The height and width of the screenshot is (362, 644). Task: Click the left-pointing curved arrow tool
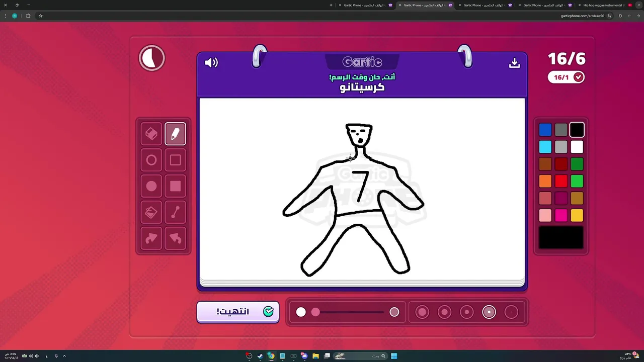(175, 238)
